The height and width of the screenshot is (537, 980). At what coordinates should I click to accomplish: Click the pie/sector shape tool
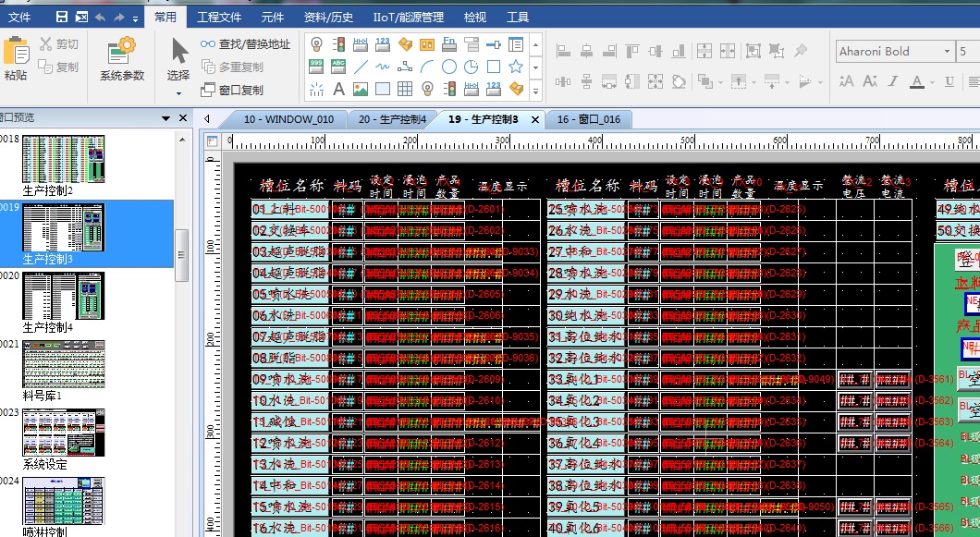coord(472,67)
